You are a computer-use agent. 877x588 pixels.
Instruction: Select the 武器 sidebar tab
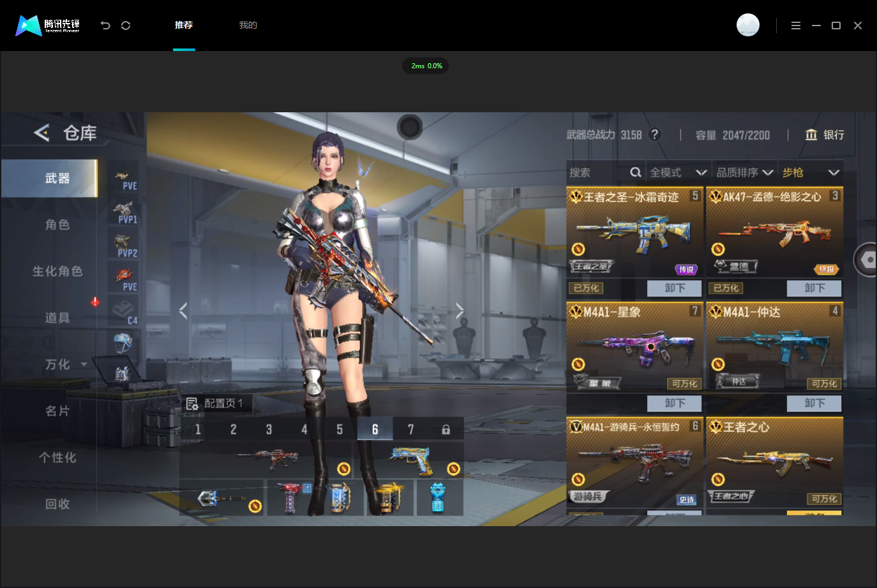click(49, 179)
